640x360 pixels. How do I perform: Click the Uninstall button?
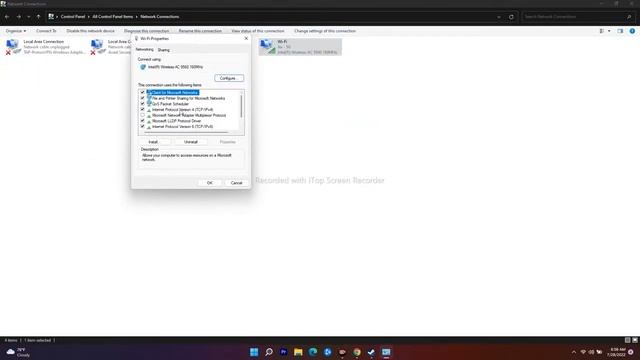point(191,142)
